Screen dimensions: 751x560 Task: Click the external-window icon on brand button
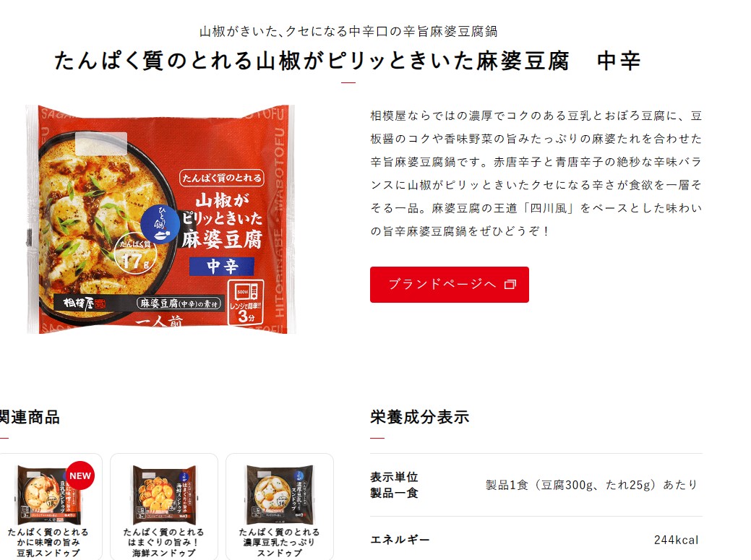[510, 284]
